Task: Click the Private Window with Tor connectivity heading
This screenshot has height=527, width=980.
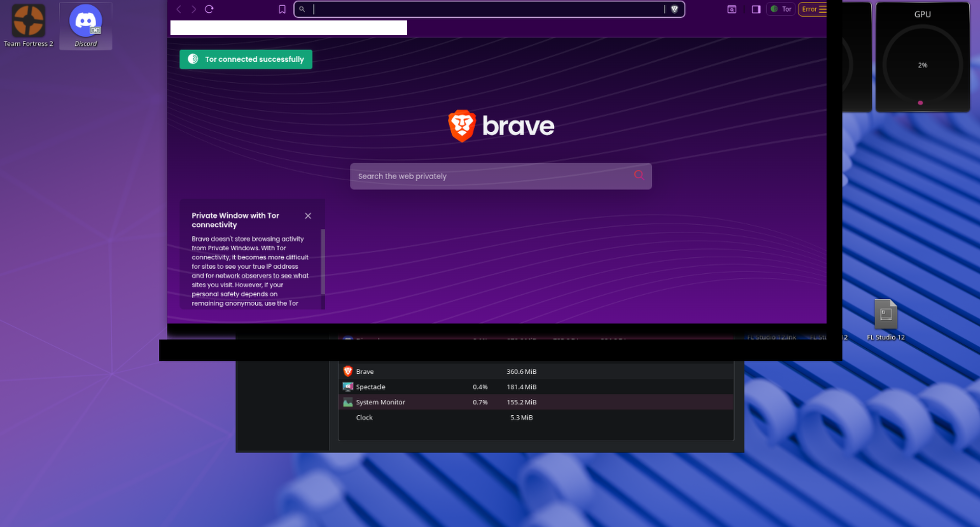Action: coord(235,220)
